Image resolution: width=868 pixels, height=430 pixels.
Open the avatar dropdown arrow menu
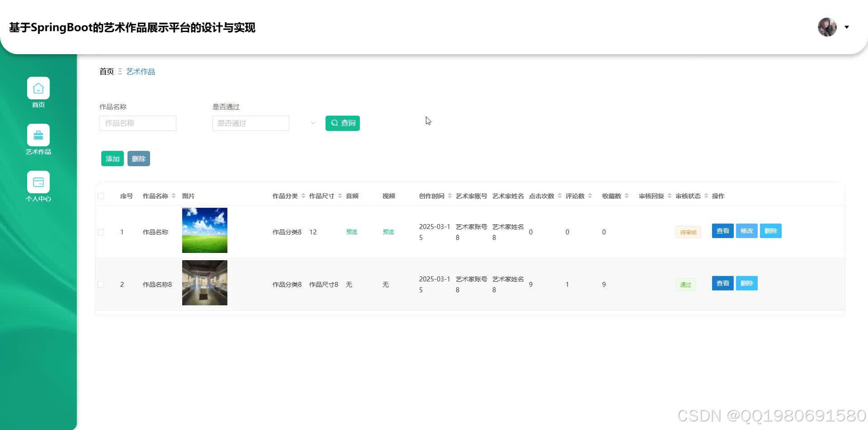tap(846, 27)
